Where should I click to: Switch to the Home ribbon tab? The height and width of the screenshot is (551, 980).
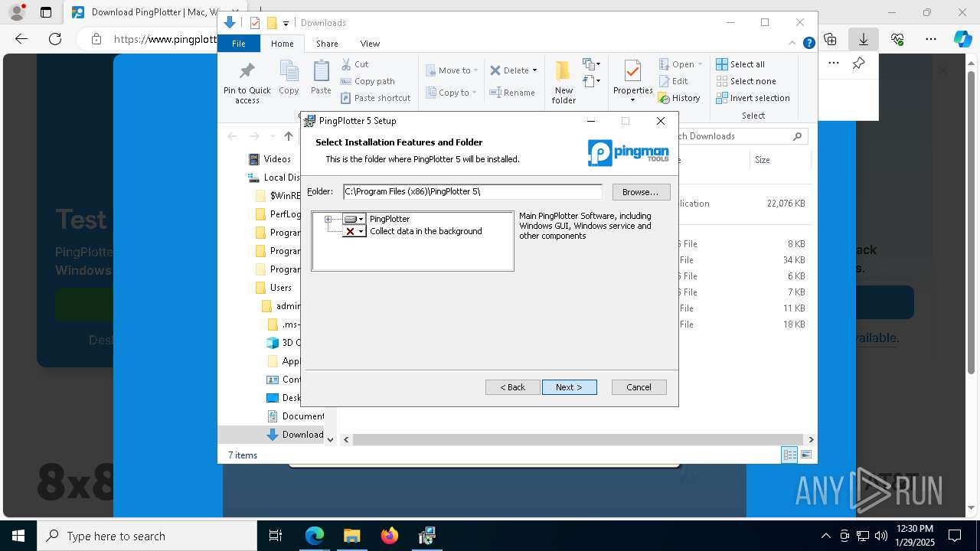click(x=282, y=44)
